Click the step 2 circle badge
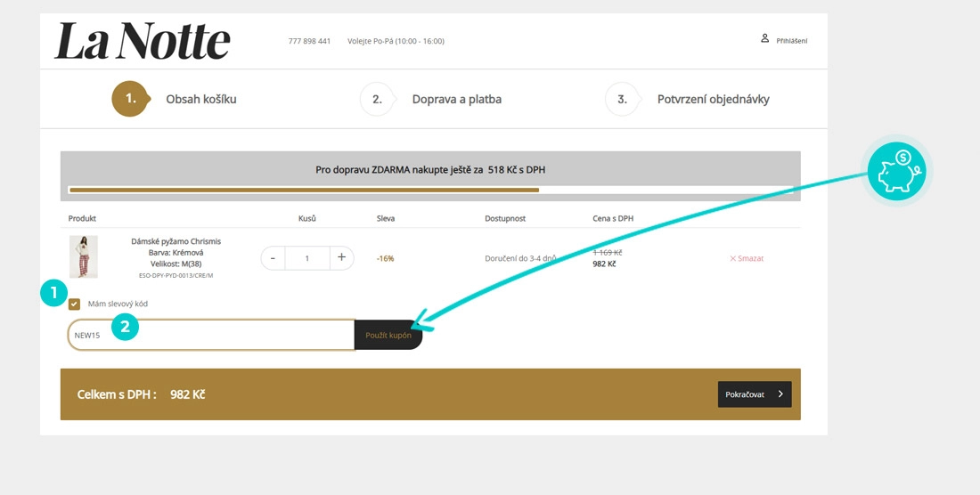 pos(377,99)
